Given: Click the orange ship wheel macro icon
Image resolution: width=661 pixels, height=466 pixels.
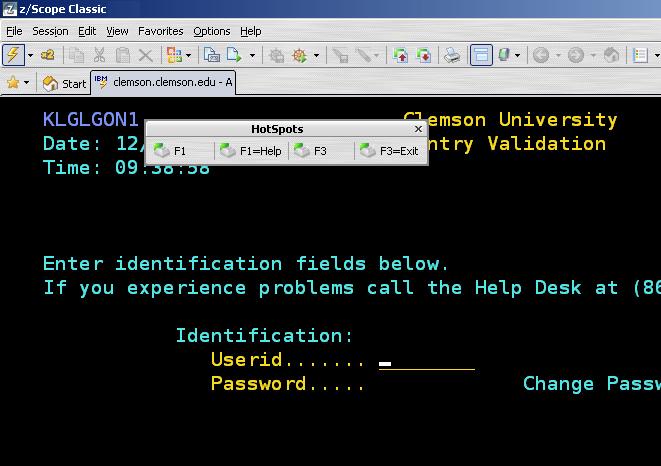Looking at the screenshot, I should 300,55.
